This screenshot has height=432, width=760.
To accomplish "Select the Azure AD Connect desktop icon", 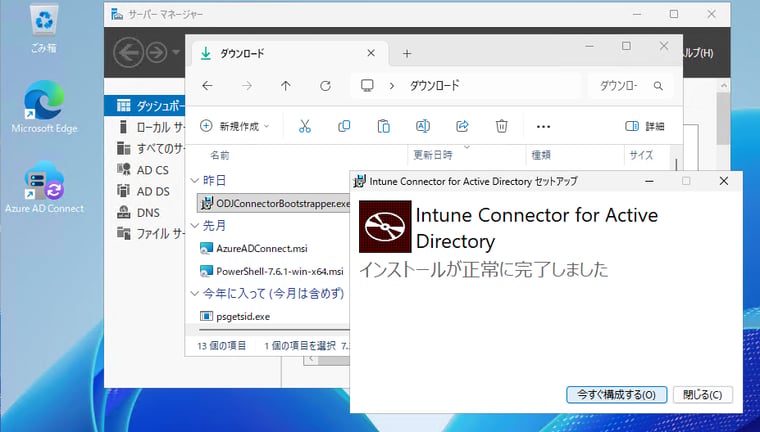I will [44, 187].
